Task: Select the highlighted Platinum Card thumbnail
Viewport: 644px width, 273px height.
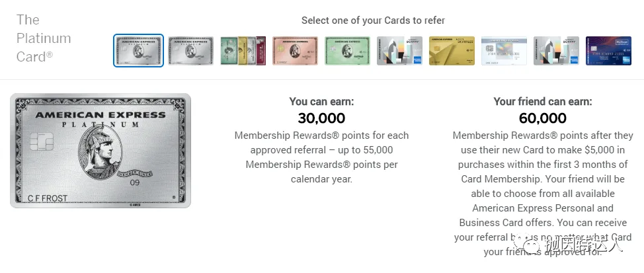Action: click(x=138, y=51)
